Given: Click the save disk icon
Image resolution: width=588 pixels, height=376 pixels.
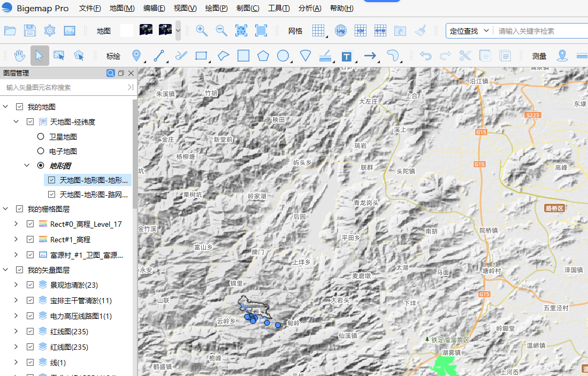Looking at the screenshot, I should [x=29, y=30].
